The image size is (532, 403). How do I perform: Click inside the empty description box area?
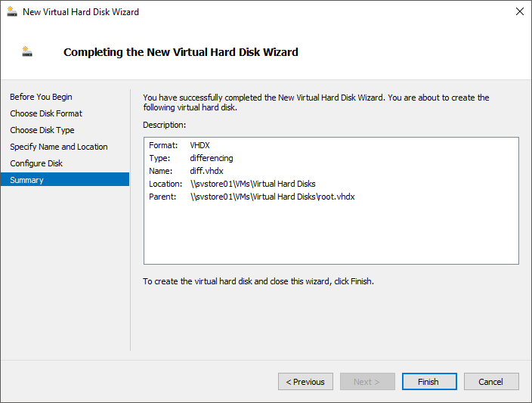point(331,234)
